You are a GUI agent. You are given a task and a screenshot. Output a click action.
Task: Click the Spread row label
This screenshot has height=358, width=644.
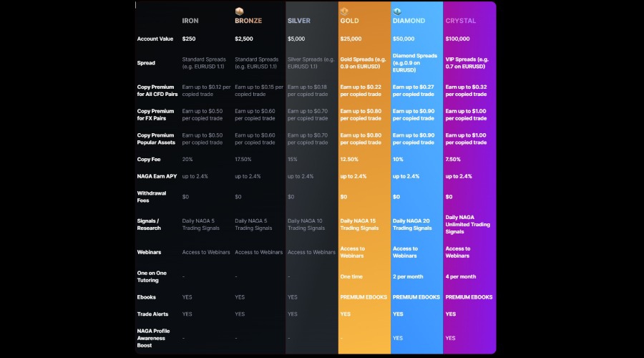click(x=146, y=63)
